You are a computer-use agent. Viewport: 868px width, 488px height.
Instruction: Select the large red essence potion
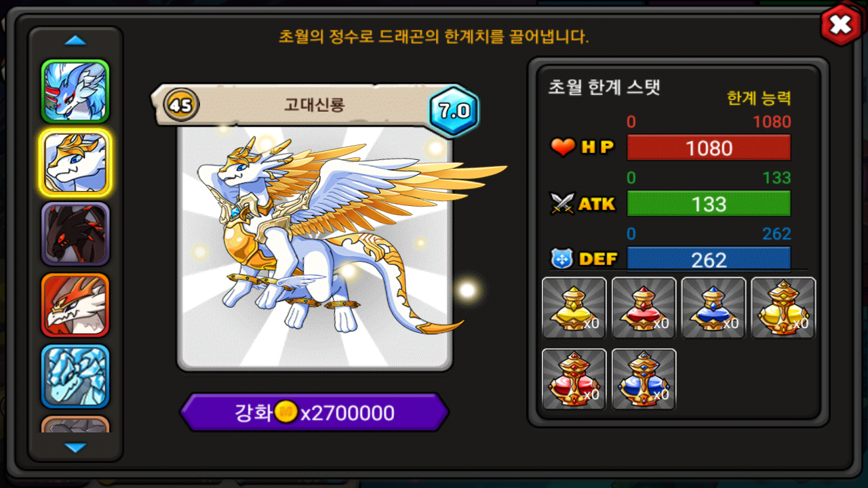pyautogui.click(x=574, y=379)
